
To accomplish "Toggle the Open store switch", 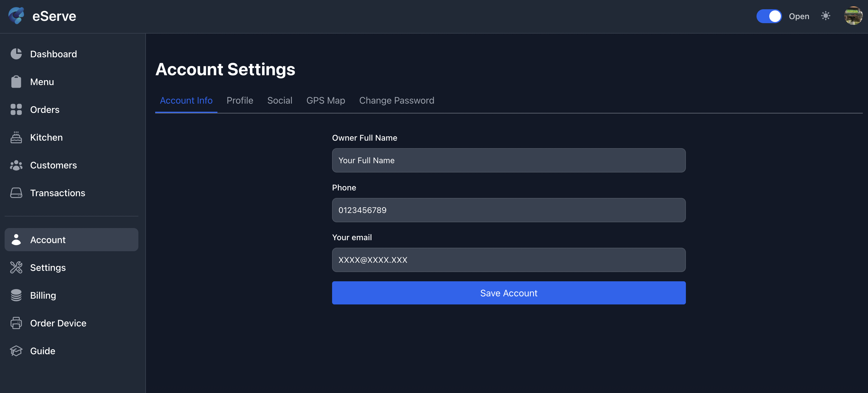I will point(769,16).
